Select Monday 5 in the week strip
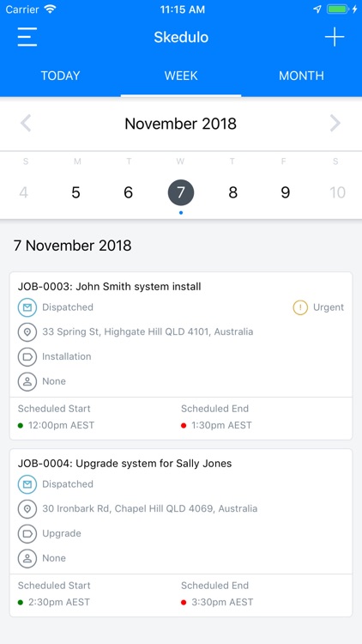 click(76, 192)
